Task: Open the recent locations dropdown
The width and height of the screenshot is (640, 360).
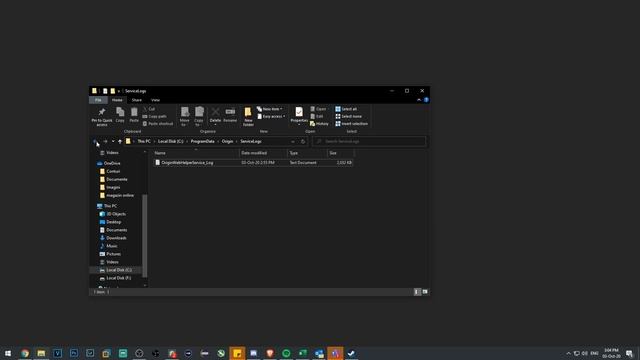Action: click(x=113, y=141)
